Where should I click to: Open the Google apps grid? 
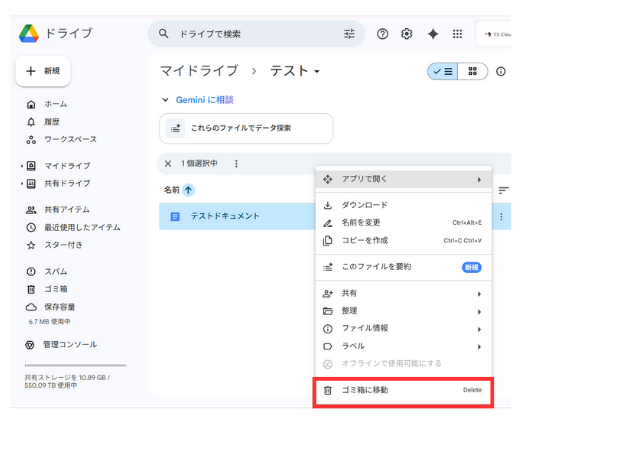pos(458,34)
